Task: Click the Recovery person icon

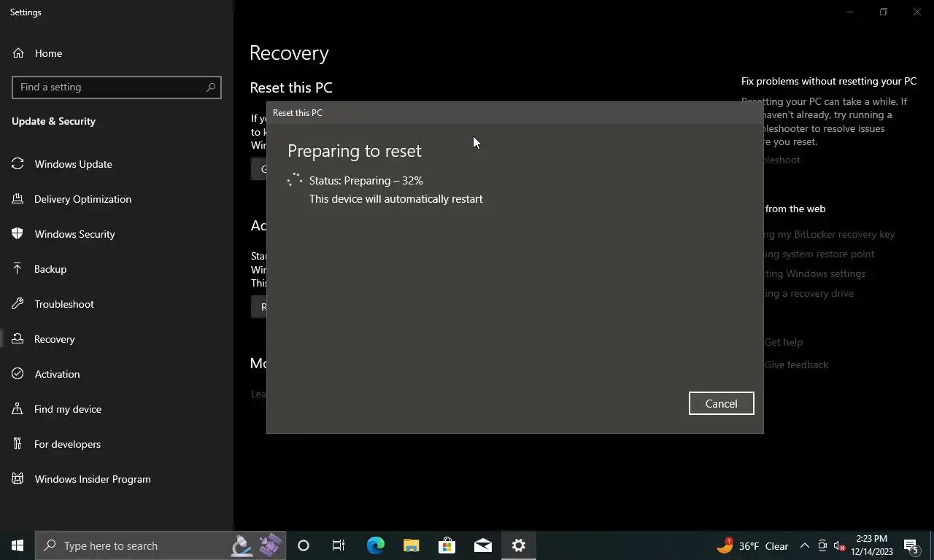Action: 18,339
